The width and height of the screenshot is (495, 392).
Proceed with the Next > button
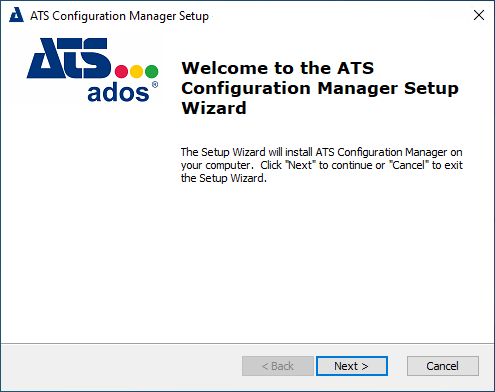point(352,366)
